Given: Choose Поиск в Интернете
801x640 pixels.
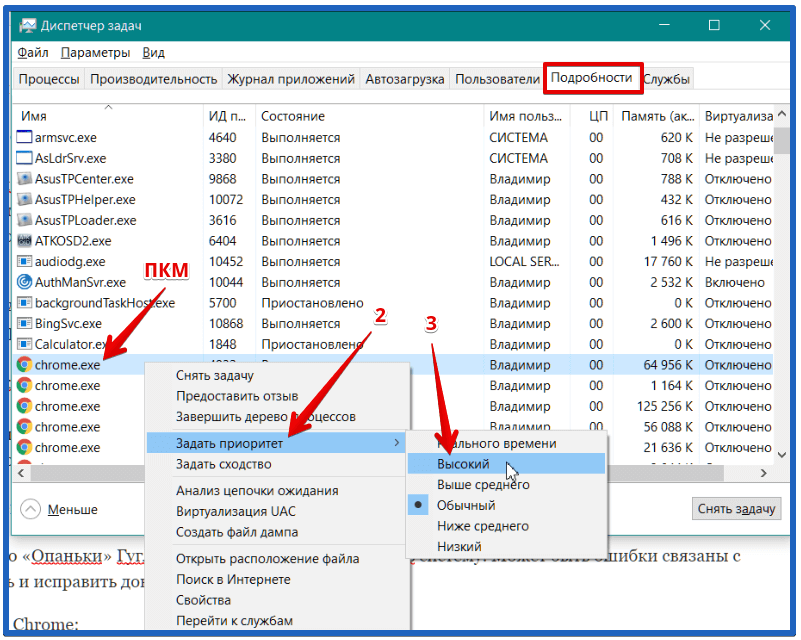Looking at the screenshot, I should (x=278, y=580).
